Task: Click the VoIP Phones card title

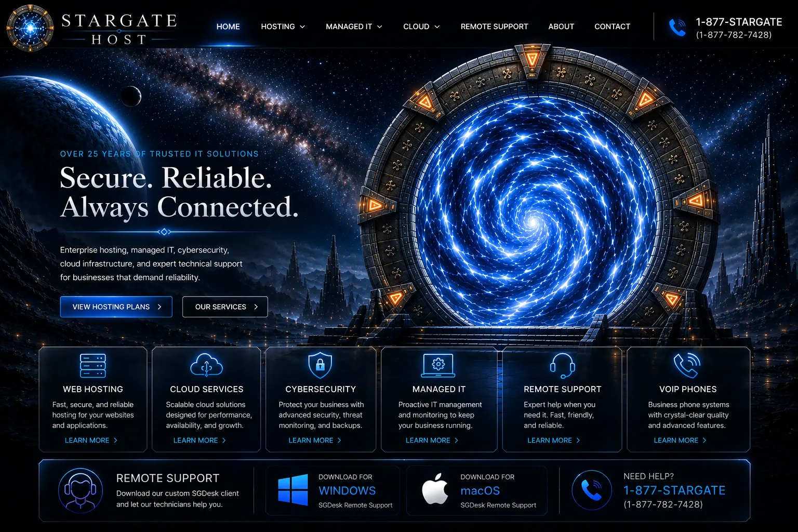Action: (688, 389)
